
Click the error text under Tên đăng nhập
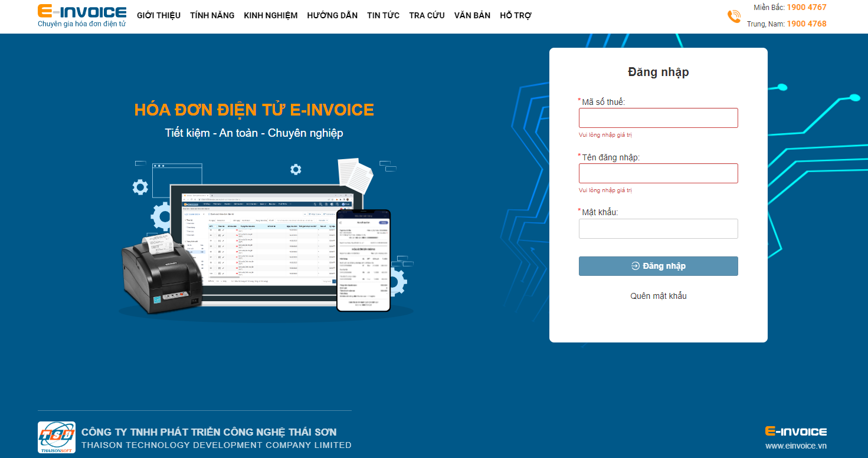click(x=605, y=190)
